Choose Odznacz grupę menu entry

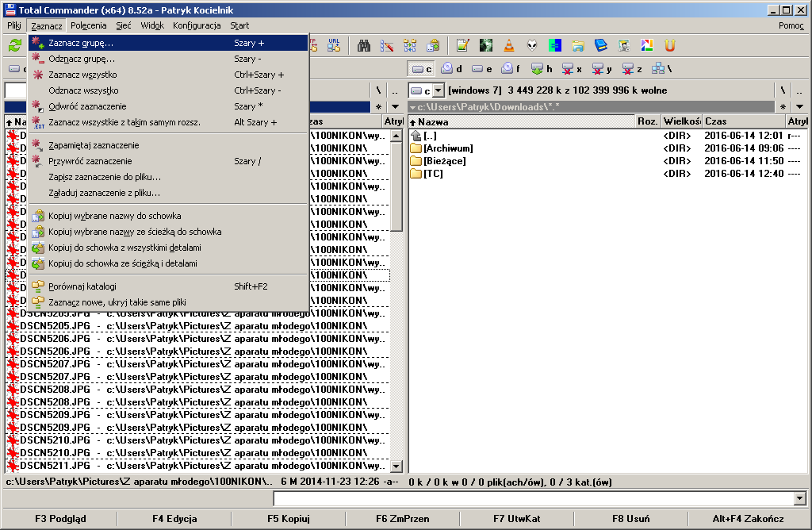pyautogui.click(x=168, y=59)
